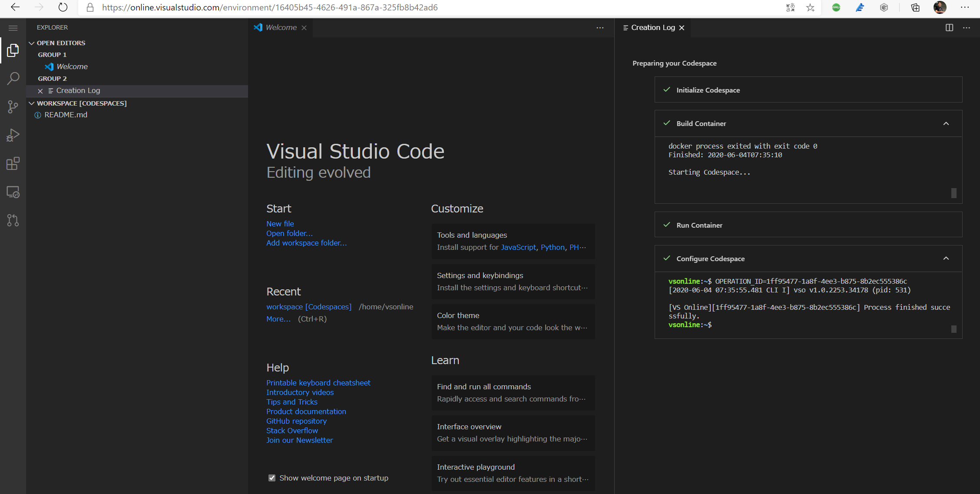Collapse the Build Container section
The image size is (980, 494).
tap(946, 124)
